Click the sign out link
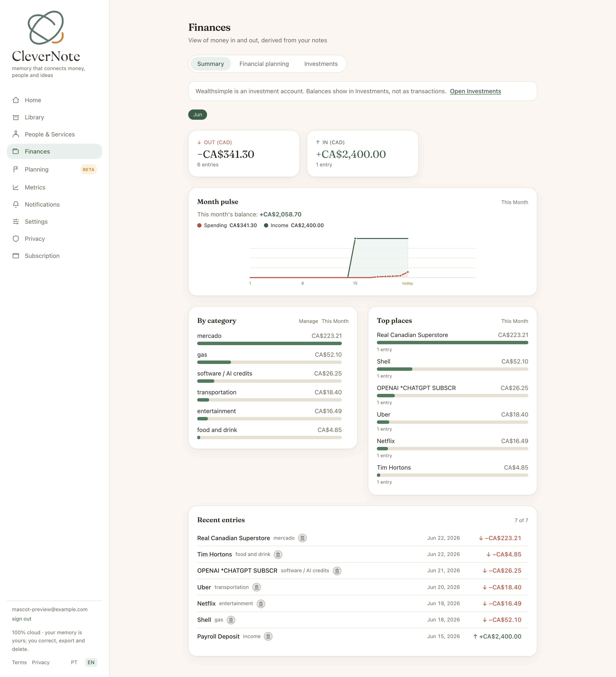Screen dimensions: 616x677 (x=22, y=619)
